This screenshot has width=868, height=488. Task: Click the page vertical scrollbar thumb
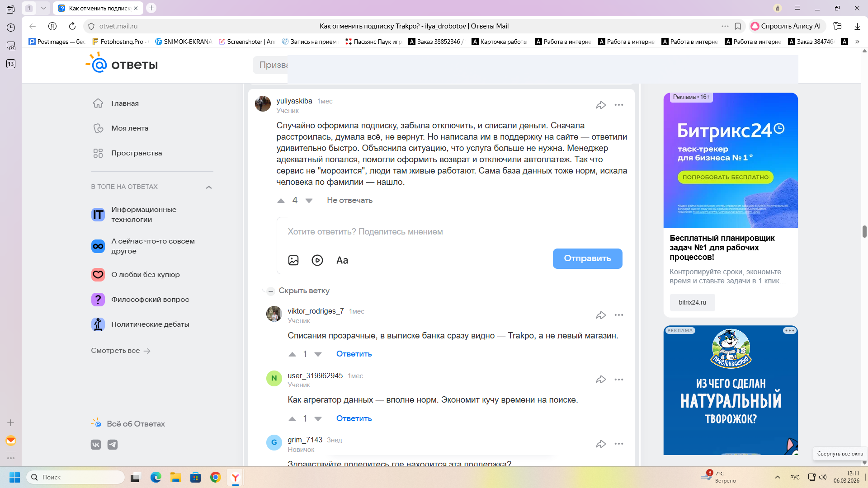click(x=864, y=231)
